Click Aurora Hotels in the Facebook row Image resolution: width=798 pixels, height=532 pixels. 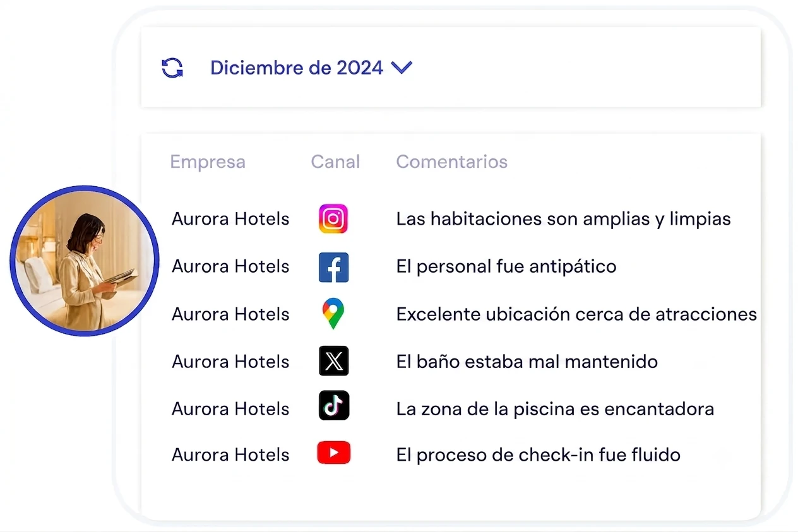(230, 266)
